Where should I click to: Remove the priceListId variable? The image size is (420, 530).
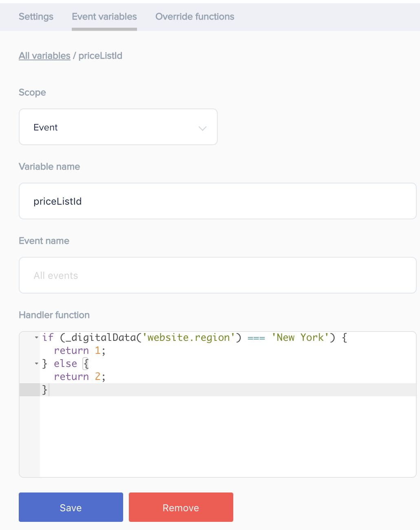coord(181,507)
